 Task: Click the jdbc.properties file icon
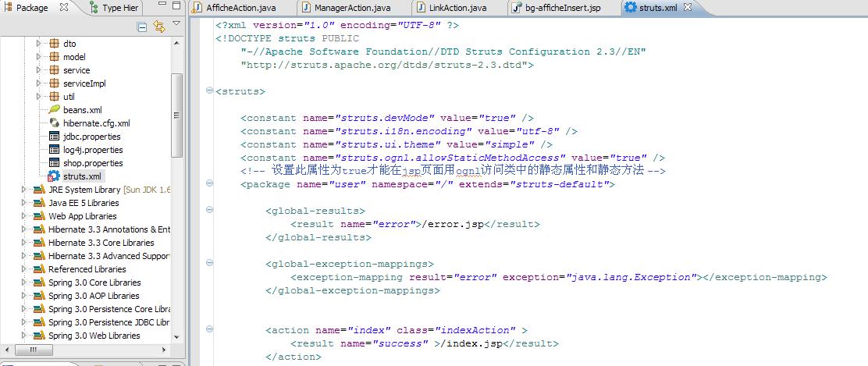point(54,137)
